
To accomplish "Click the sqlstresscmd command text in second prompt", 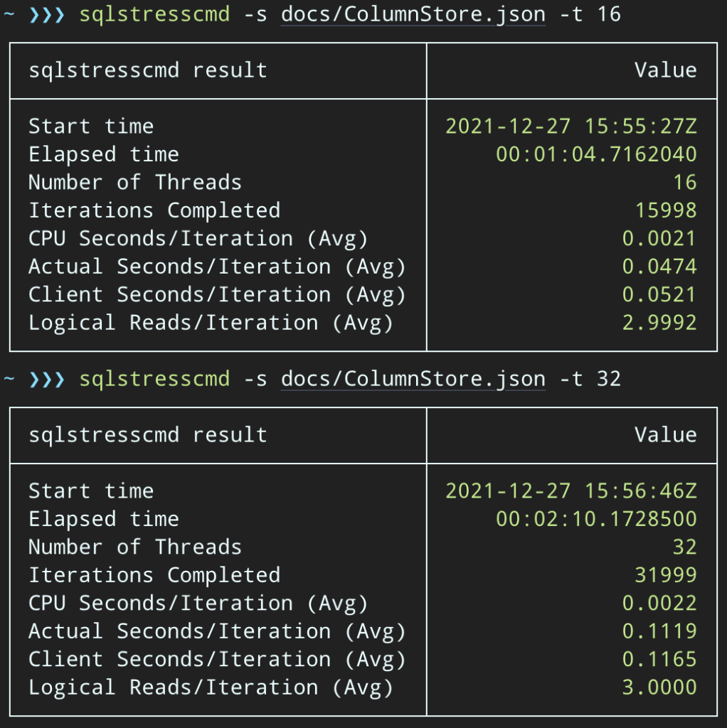I will [153, 378].
